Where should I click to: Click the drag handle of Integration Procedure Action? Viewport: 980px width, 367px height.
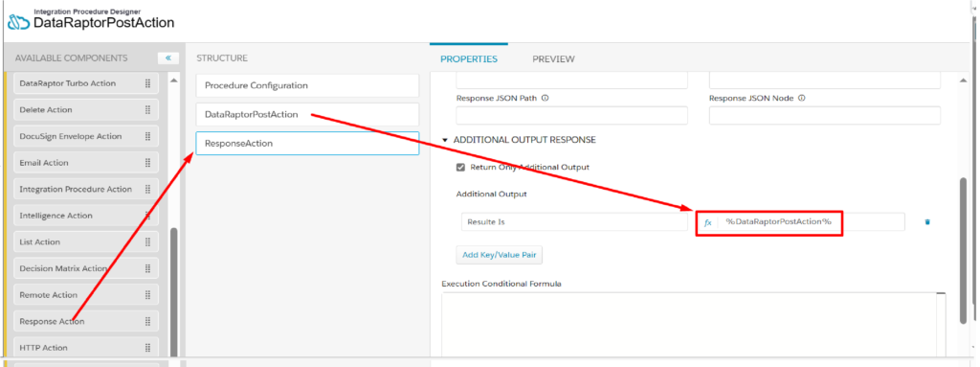point(148,189)
